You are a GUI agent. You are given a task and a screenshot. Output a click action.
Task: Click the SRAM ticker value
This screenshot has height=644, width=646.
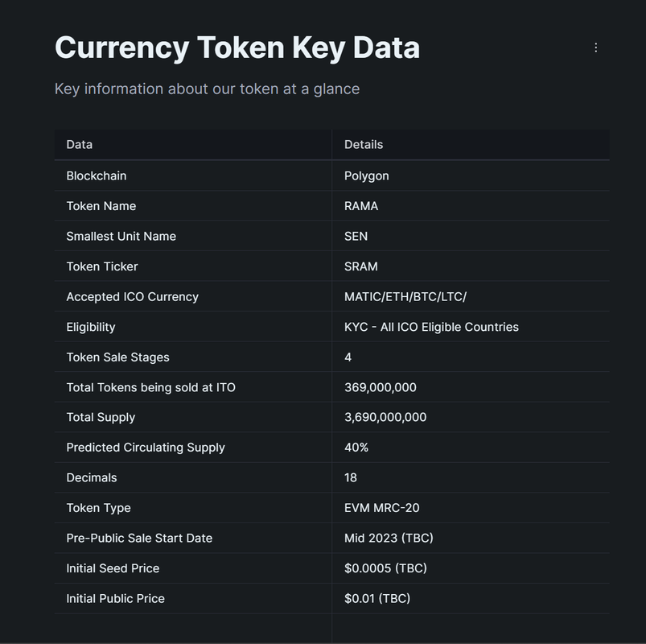[361, 266]
